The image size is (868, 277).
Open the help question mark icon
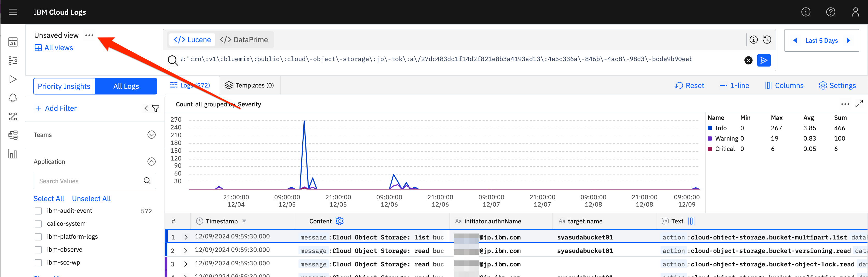click(x=830, y=12)
